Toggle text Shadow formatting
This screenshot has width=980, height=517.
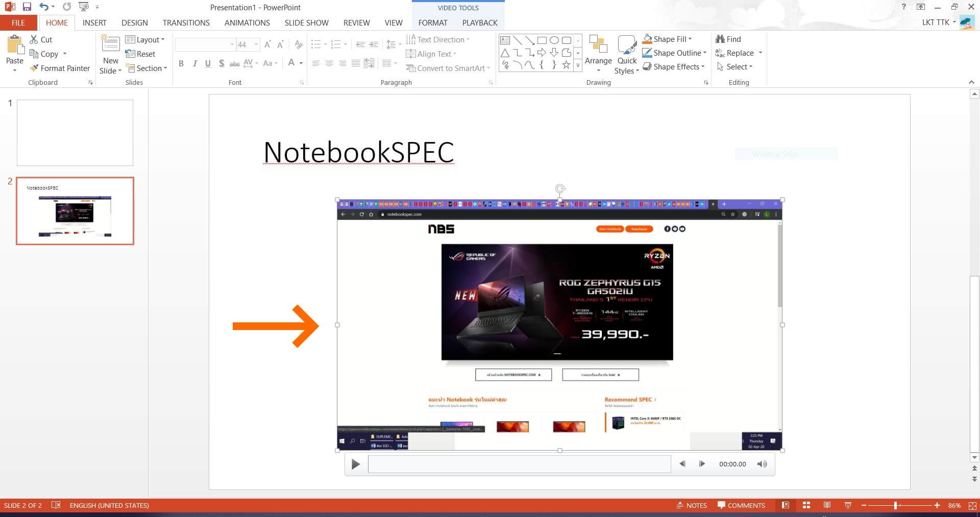point(221,63)
